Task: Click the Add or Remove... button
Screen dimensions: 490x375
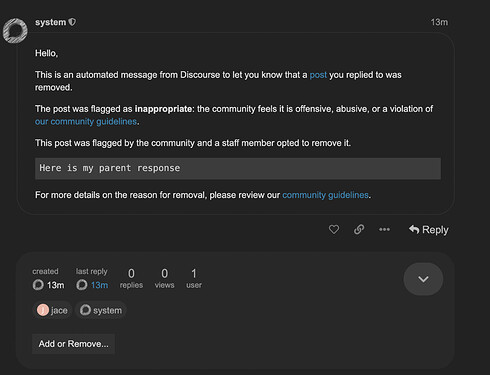Action: (73, 344)
